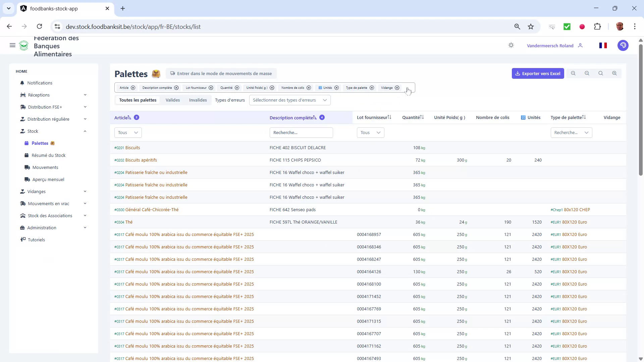
Task: Open the Tous dropdown under Article
Action: pyautogui.click(x=127, y=132)
